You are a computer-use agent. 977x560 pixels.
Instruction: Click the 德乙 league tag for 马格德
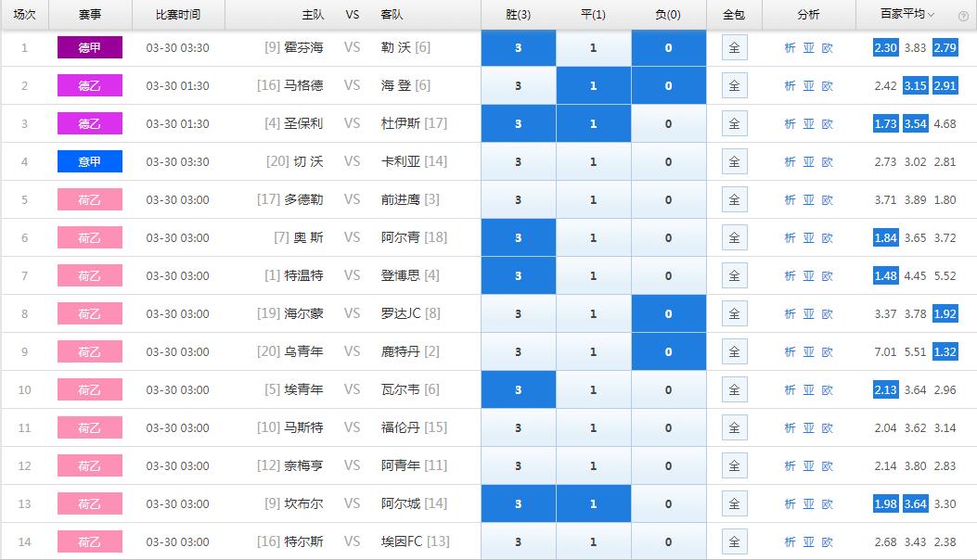(x=90, y=85)
